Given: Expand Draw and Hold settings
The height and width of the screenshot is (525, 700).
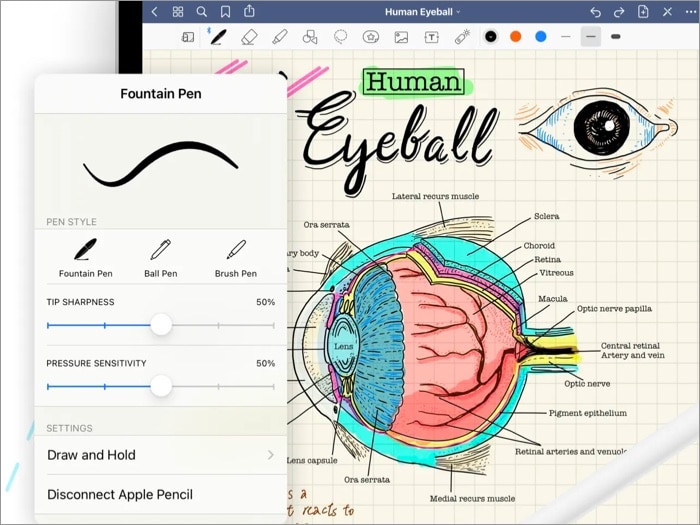Looking at the screenshot, I should pos(160,455).
